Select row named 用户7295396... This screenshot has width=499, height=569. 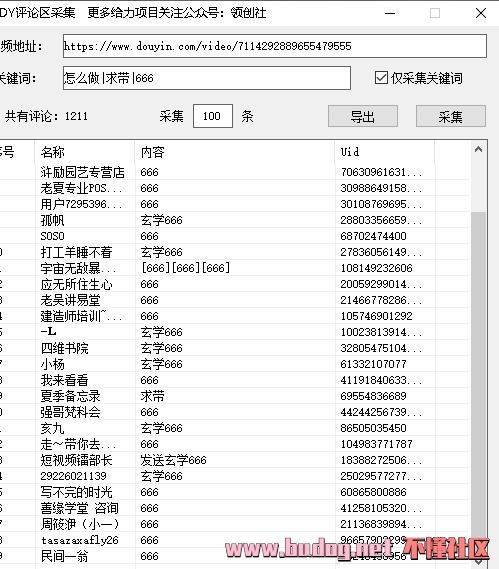point(234,204)
